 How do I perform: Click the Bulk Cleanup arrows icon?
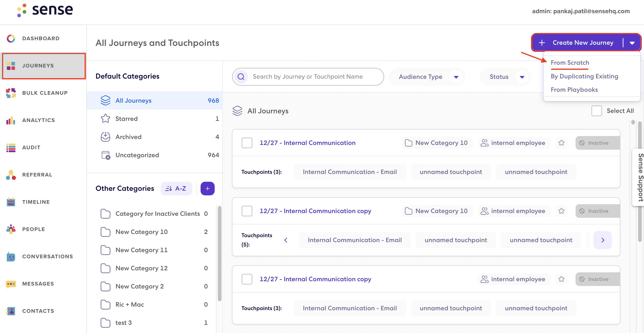pos(11,93)
